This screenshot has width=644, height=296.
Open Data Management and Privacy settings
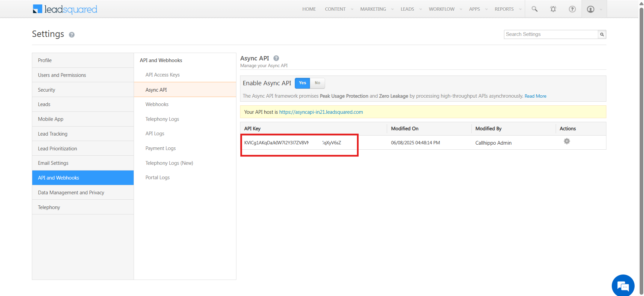(83, 193)
